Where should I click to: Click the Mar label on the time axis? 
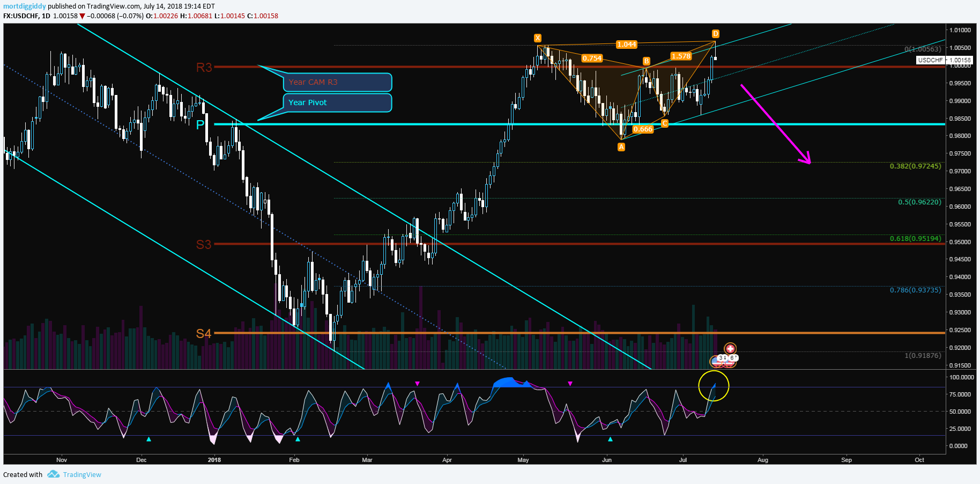pyautogui.click(x=367, y=460)
